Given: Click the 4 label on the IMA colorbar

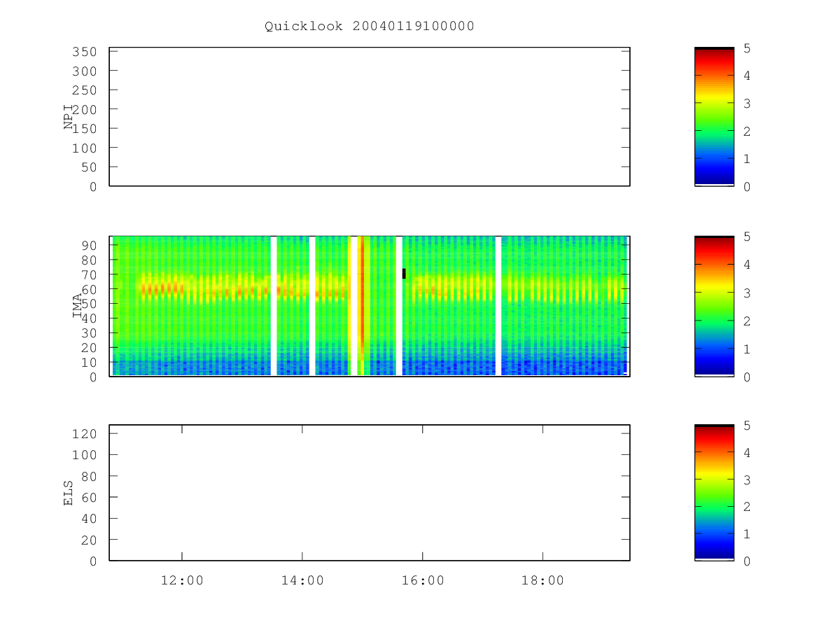Looking at the screenshot, I should [x=748, y=265].
